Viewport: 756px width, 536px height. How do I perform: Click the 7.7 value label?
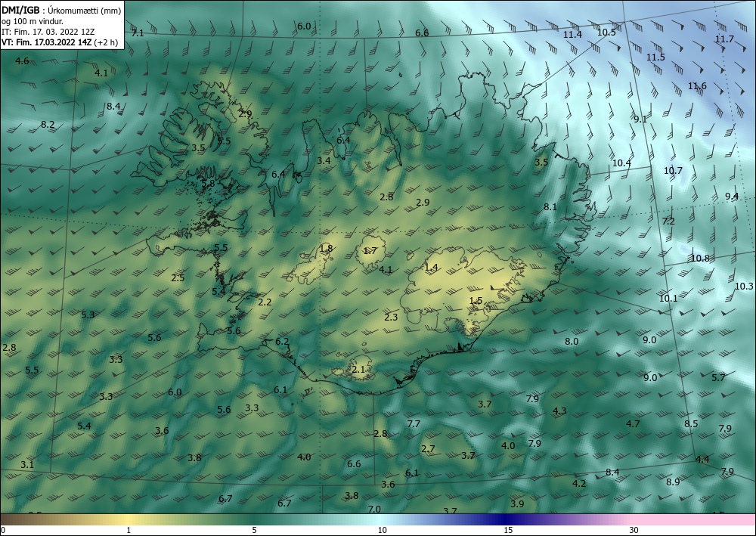pos(414,423)
